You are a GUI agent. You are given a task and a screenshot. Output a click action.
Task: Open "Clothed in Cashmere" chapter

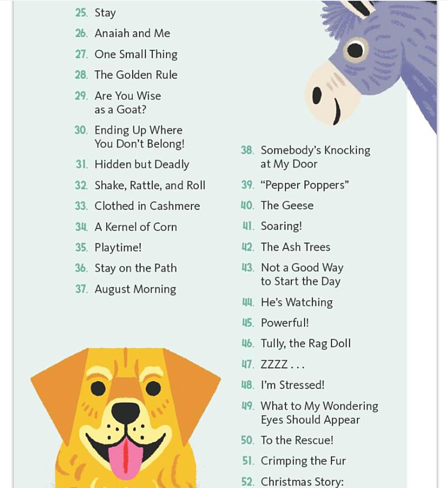coord(147,206)
